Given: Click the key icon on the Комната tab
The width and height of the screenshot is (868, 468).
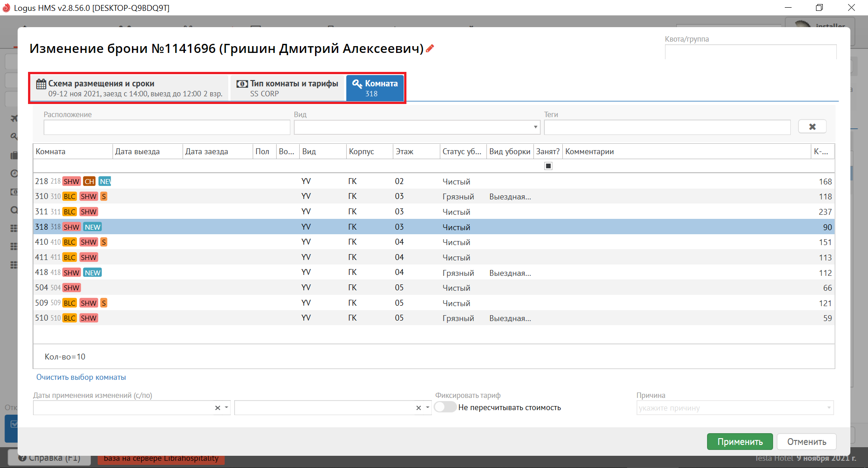Looking at the screenshot, I should [357, 84].
